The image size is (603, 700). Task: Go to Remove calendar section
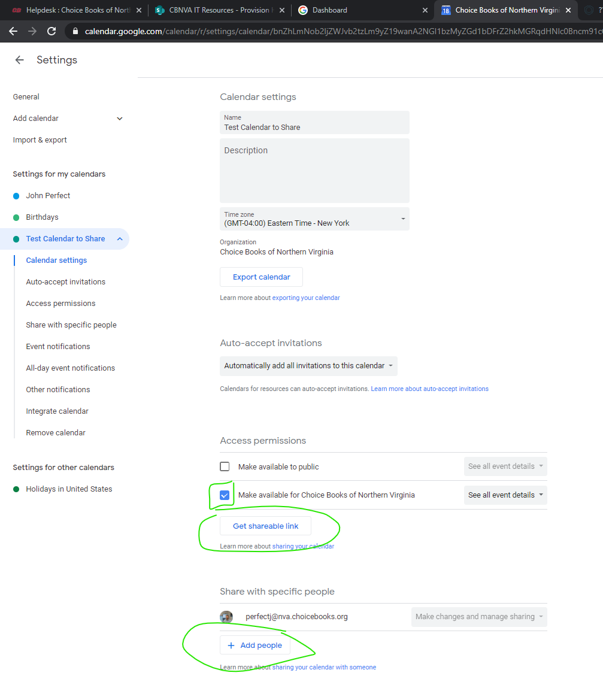pyautogui.click(x=55, y=433)
